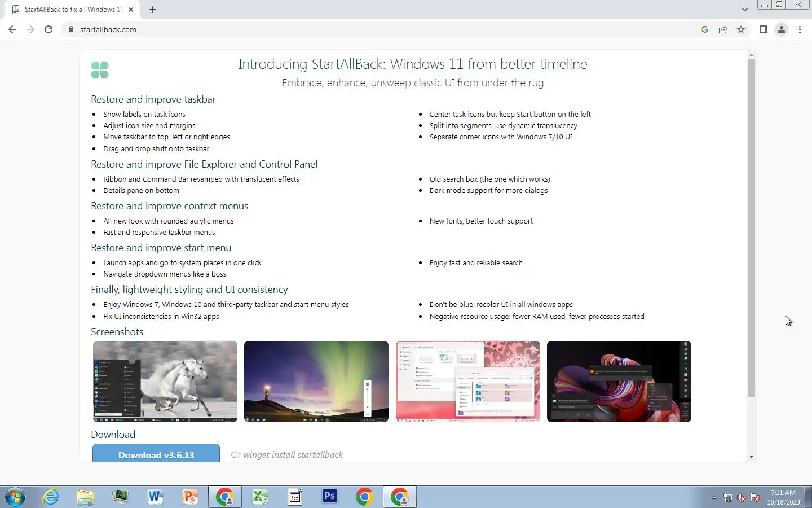Bookmark this page with the star icon

[x=741, y=29]
